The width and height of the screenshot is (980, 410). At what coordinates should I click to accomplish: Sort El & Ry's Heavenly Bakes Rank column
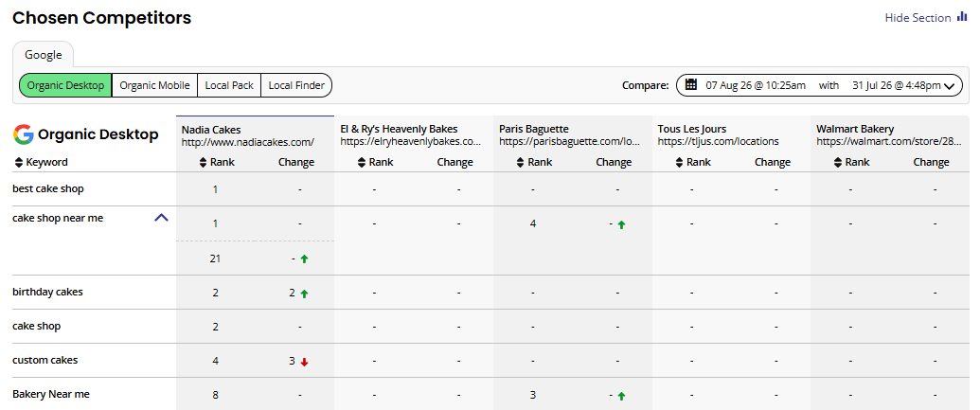[374, 163]
